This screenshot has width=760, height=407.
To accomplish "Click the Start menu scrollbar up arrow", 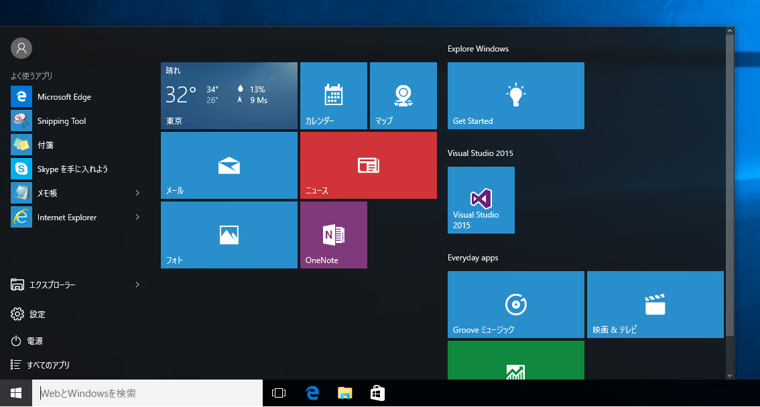I will 730,31.
